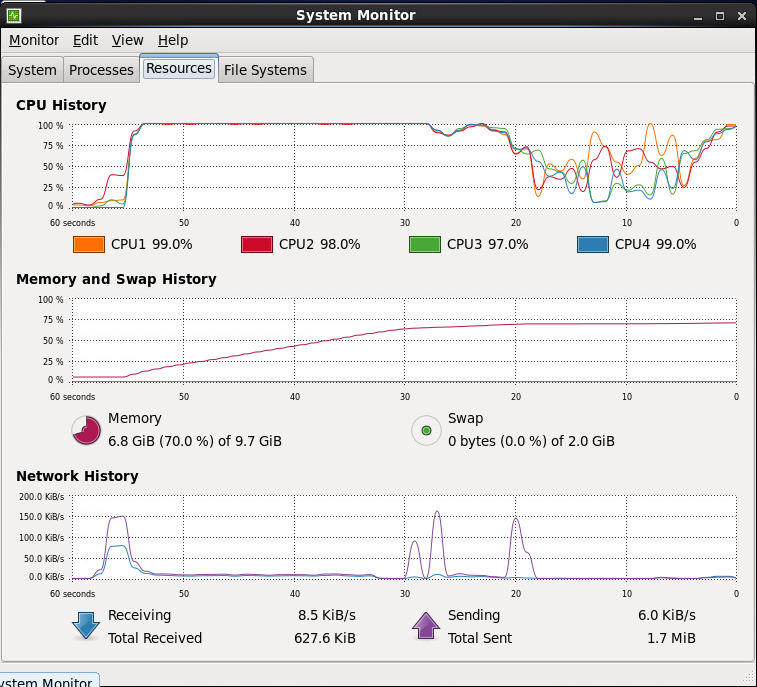Click the Network History heading
Image resolution: width=757 pixels, height=687 pixels.
coord(77,476)
